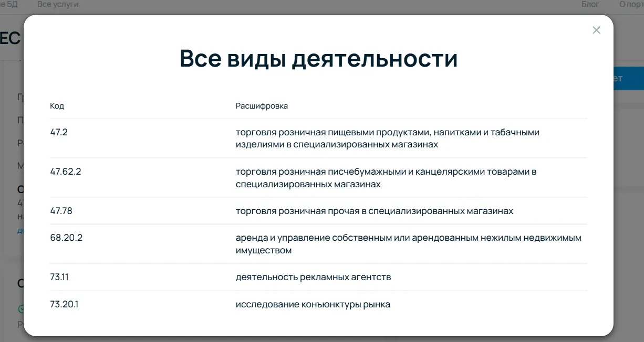Open "Все услуги" in the top navigation

coord(58,4)
